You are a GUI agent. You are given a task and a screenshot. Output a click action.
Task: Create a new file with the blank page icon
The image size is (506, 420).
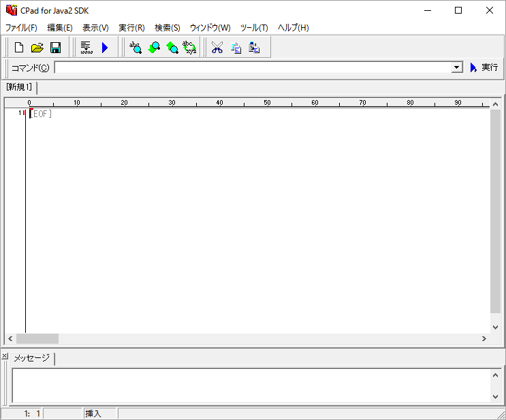[19, 48]
